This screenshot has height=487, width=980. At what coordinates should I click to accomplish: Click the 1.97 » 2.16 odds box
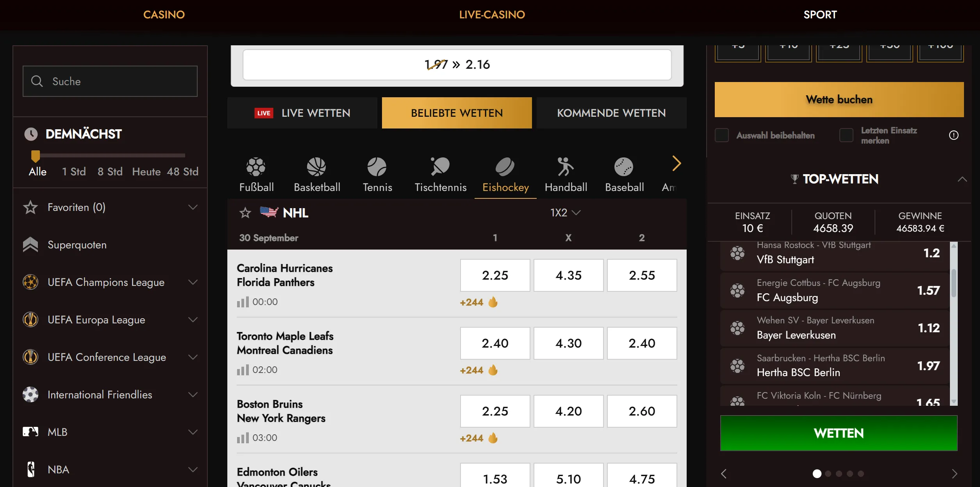pos(457,64)
